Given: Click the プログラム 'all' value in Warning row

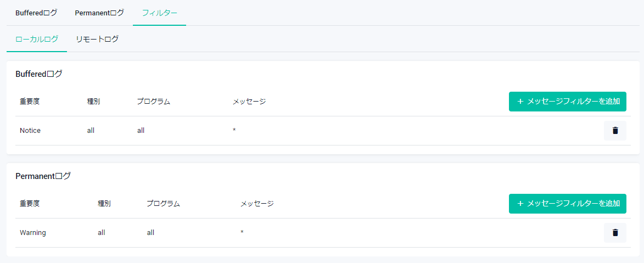Looking at the screenshot, I should (x=150, y=233).
